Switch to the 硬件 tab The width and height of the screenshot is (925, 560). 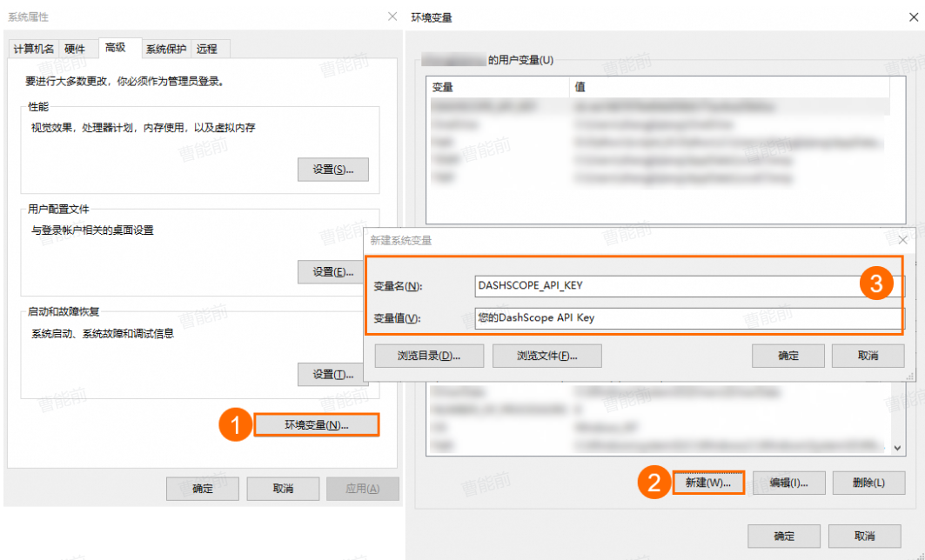pos(75,49)
